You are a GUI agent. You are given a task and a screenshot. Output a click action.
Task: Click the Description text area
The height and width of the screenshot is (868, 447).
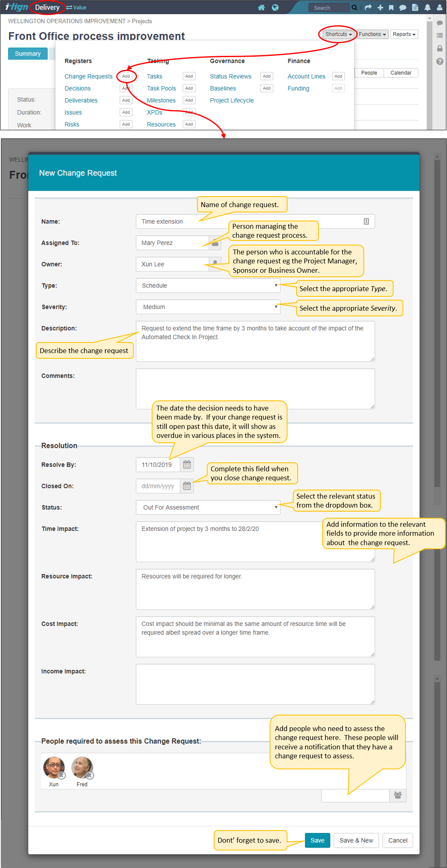coord(255,341)
